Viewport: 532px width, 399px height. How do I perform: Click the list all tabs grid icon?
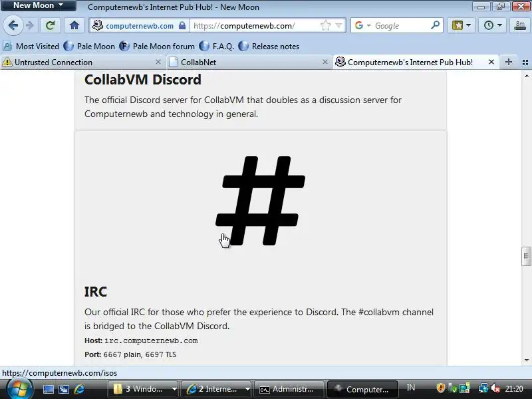coord(525,63)
